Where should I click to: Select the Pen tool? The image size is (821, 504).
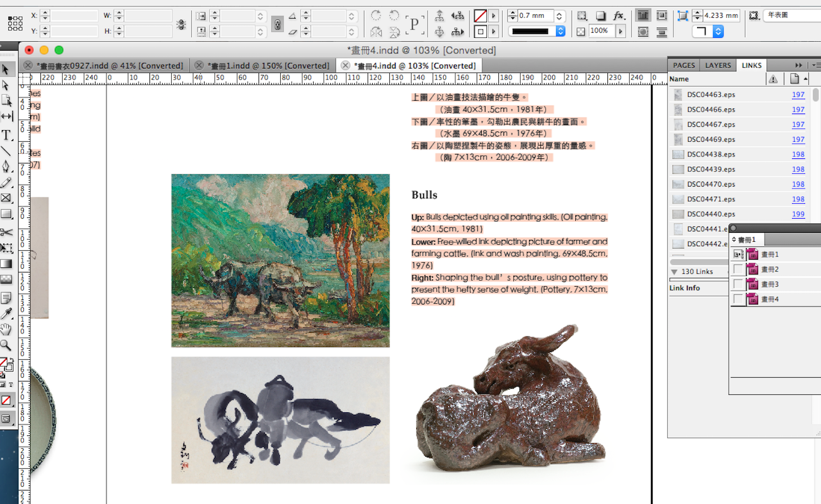6,167
